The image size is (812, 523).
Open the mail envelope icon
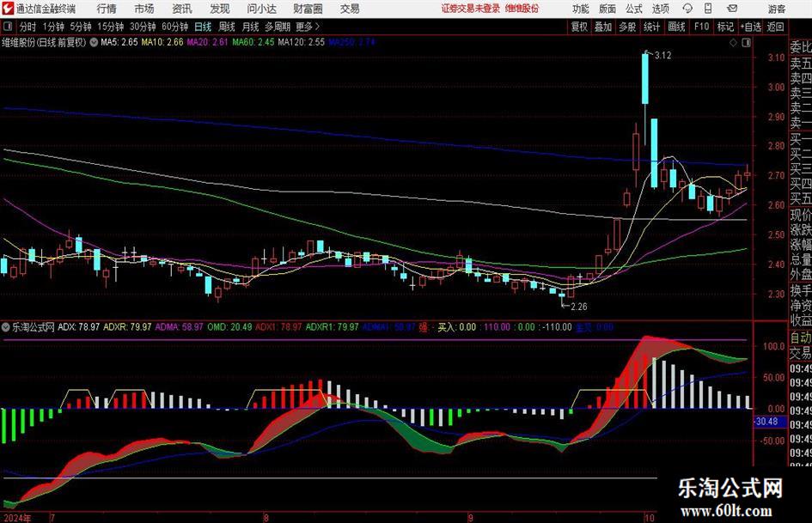(x=732, y=9)
